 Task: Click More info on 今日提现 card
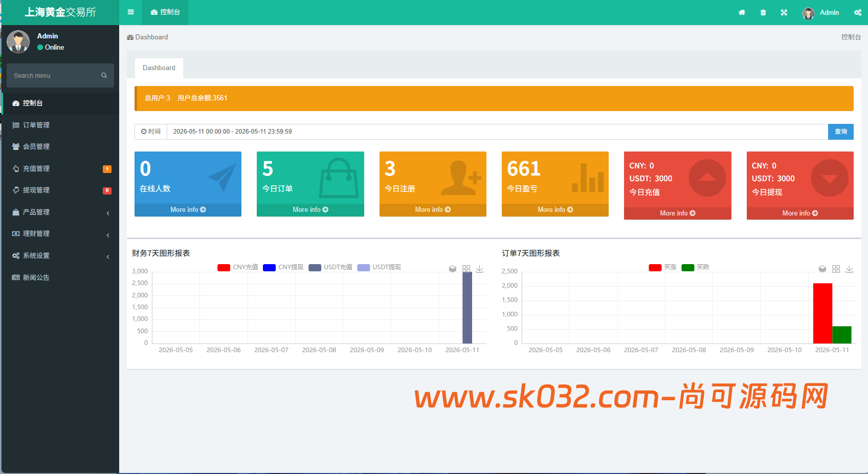click(800, 213)
